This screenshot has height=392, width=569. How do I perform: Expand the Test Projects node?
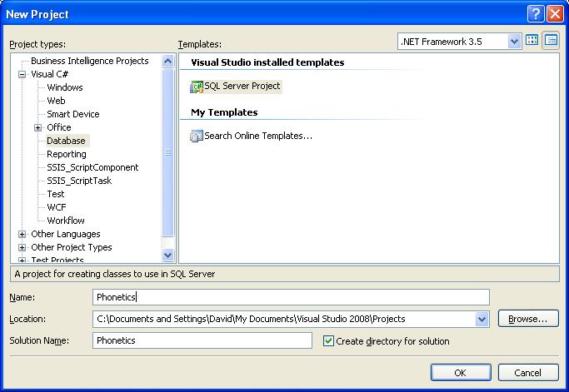pos(22,261)
